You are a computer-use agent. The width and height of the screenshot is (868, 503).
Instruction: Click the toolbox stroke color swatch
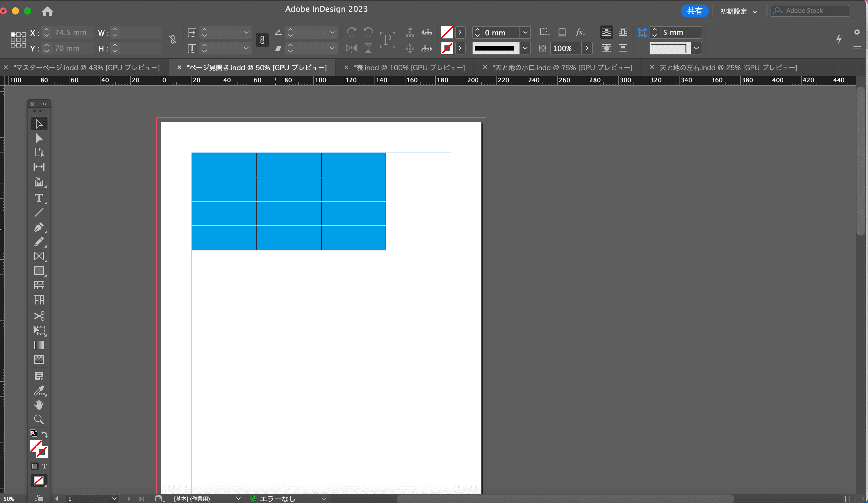pos(42,452)
